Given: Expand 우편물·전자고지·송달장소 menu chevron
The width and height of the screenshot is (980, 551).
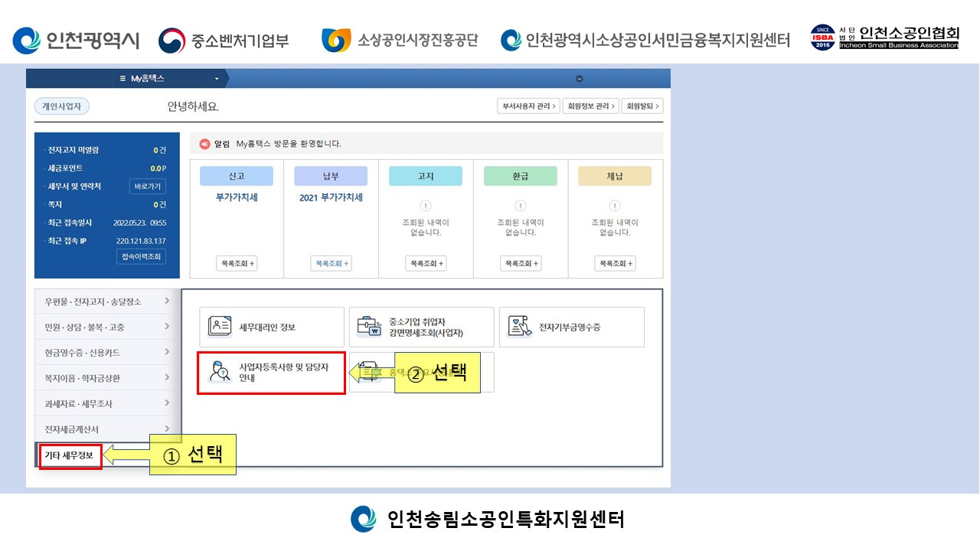Looking at the screenshot, I should coord(167,302).
